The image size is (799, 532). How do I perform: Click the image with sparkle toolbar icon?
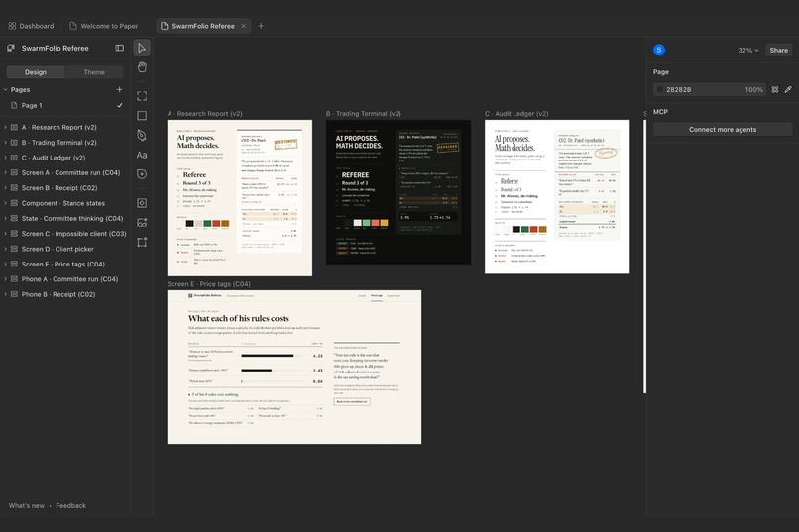pos(142,223)
